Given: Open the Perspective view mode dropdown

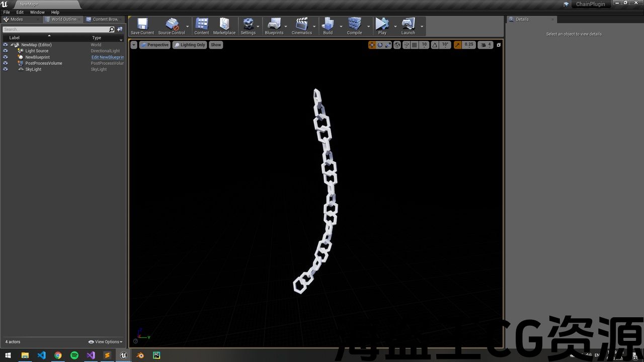Looking at the screenshot, I should pyautogui.click(x=154, y=45).
